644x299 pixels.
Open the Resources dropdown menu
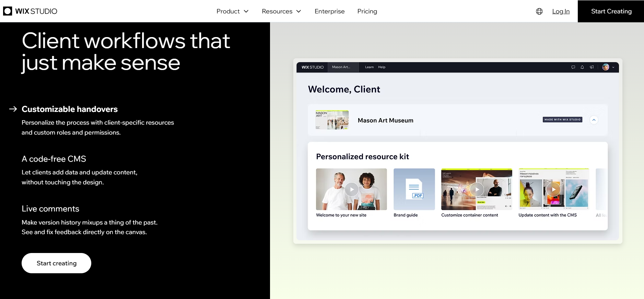pyautogui.click(x=281, y=11)
